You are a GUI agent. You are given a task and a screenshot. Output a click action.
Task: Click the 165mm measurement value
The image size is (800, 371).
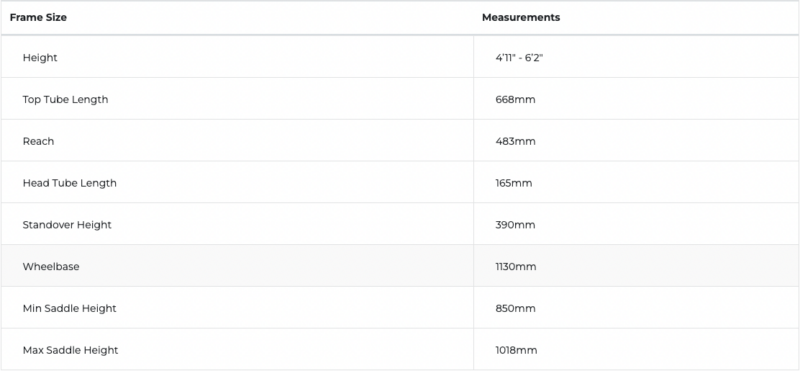pos(514,183)
